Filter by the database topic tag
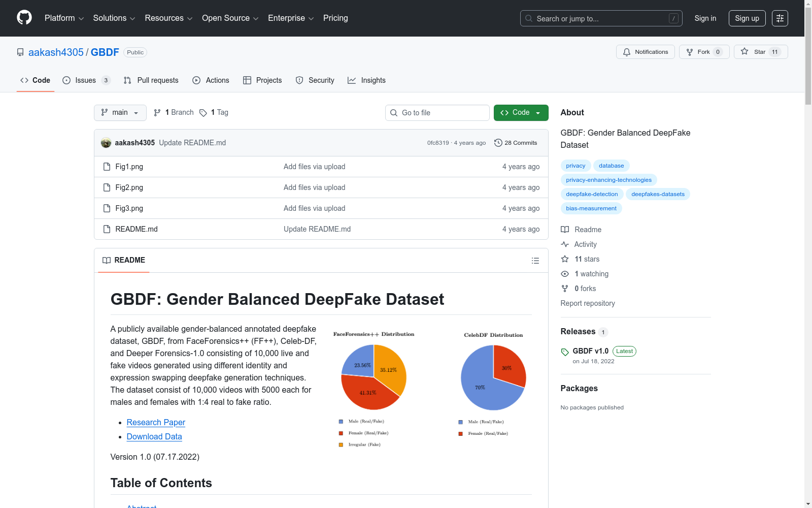 [612, 166]
